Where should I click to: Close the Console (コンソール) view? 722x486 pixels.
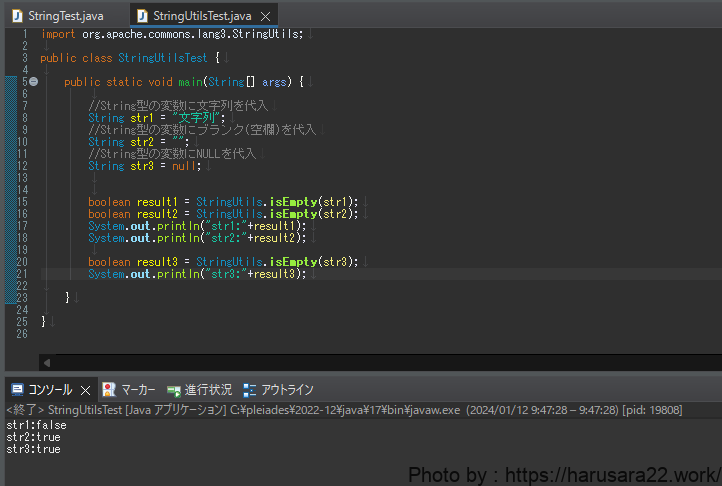[x=85, y=390]
